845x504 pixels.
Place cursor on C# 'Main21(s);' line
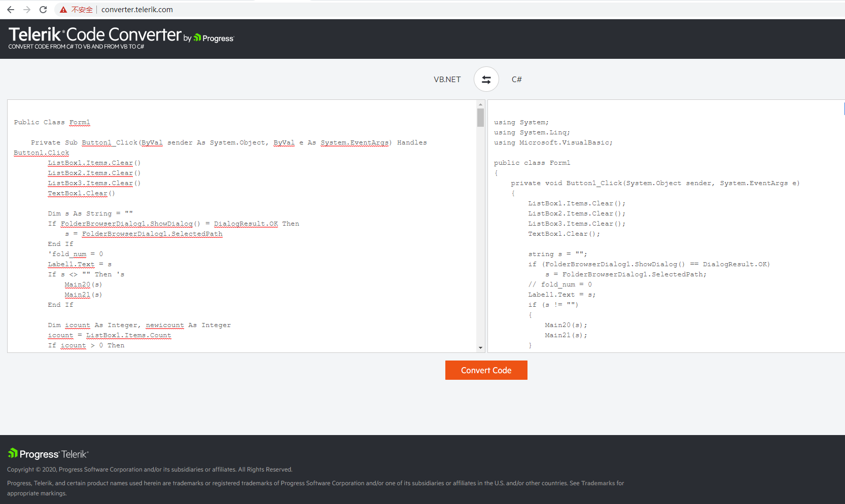[566, 335]
